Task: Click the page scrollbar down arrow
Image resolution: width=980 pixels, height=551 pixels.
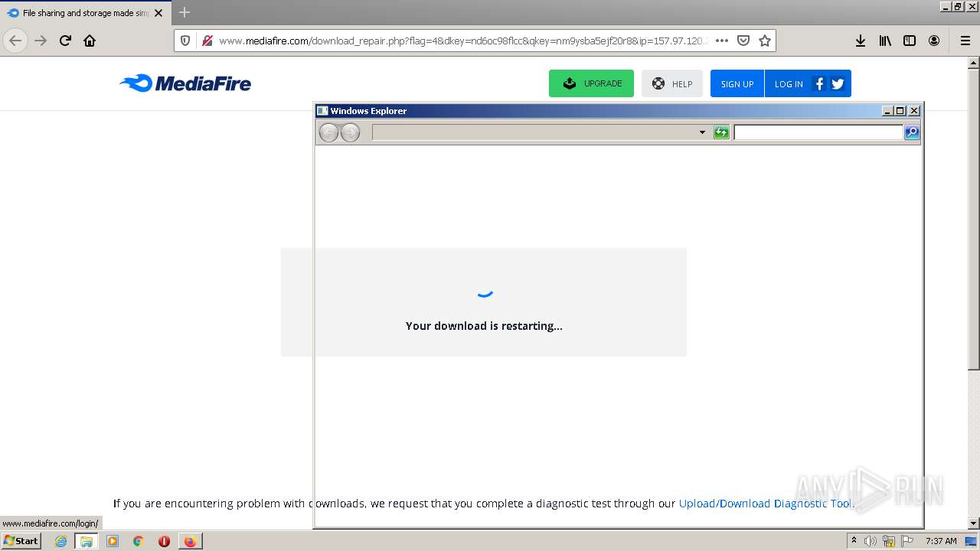Action: pos(974,523)
